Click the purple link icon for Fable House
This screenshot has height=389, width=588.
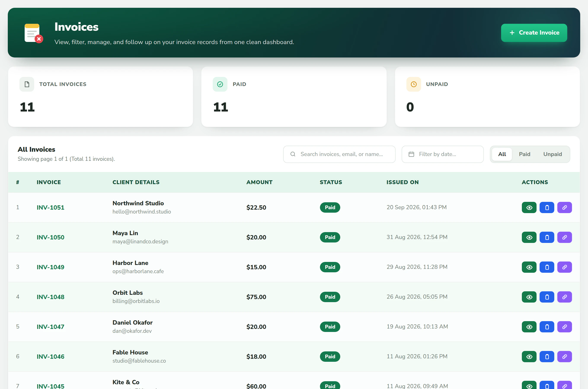[564, 356]
